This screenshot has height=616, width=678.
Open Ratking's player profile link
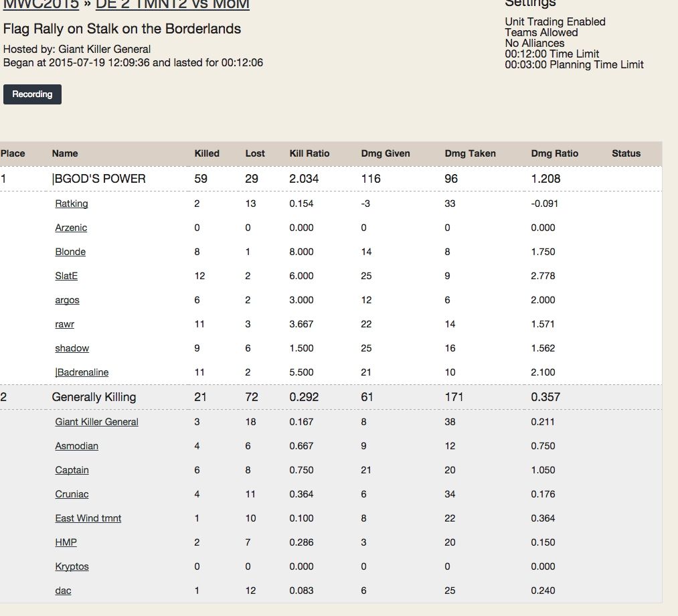[x=72, y=204]
